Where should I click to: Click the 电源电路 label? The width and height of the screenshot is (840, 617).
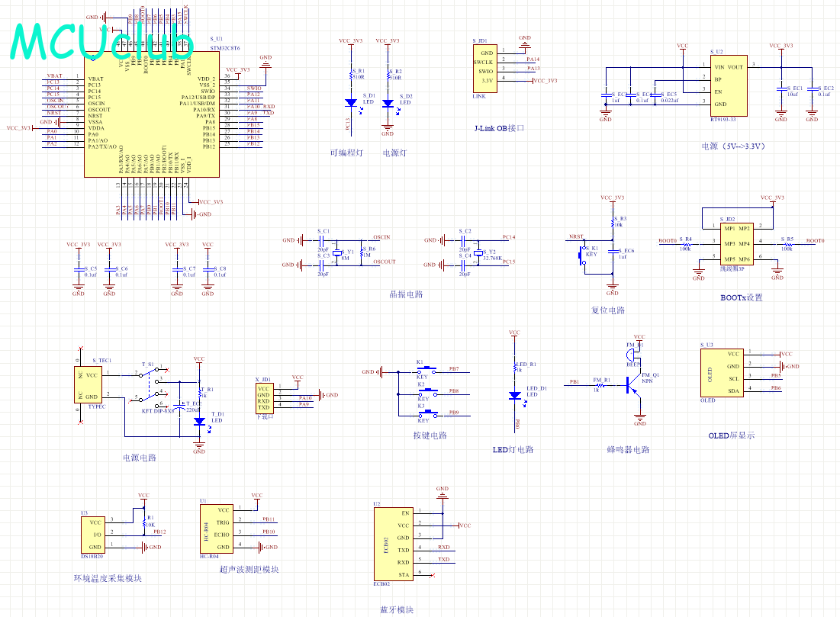[x=140, y=458]
